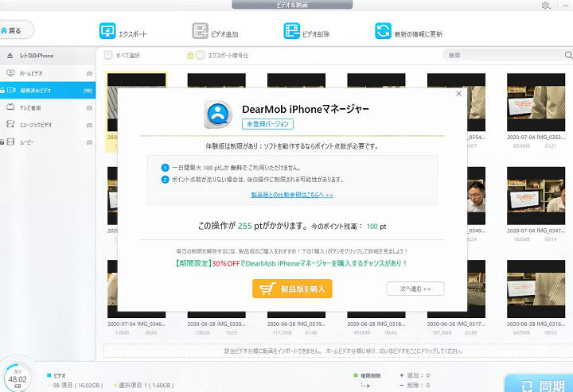Click the Delete Video (ビデオ削除) icon
573x392 pixels.
pos(291,31)
